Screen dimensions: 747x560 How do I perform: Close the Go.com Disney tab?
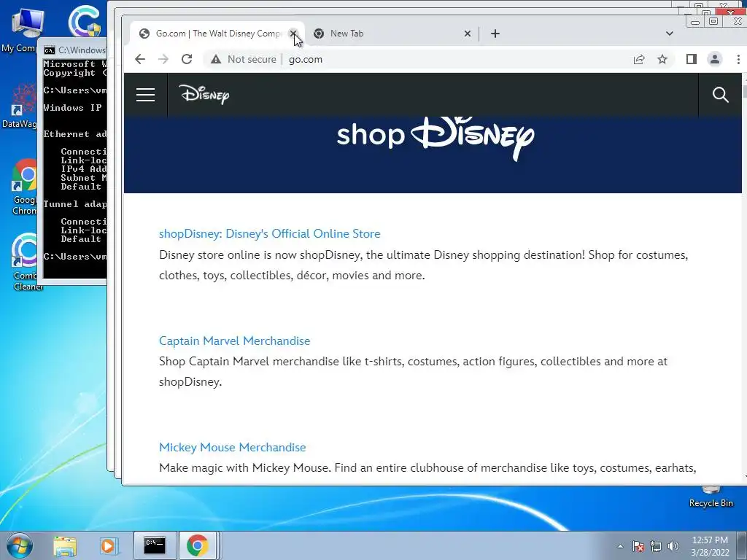coord(293,34)
